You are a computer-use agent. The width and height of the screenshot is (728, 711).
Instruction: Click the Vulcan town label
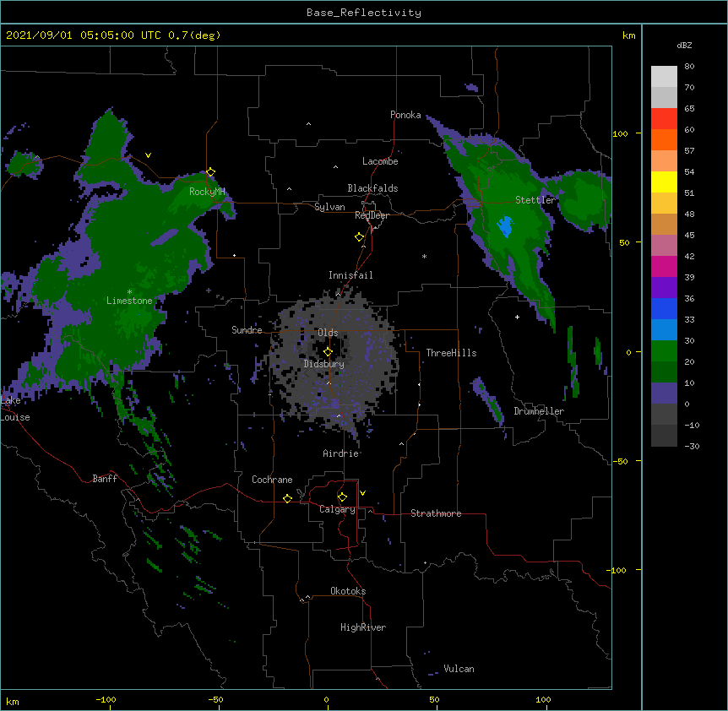click(x=459, y=669)
